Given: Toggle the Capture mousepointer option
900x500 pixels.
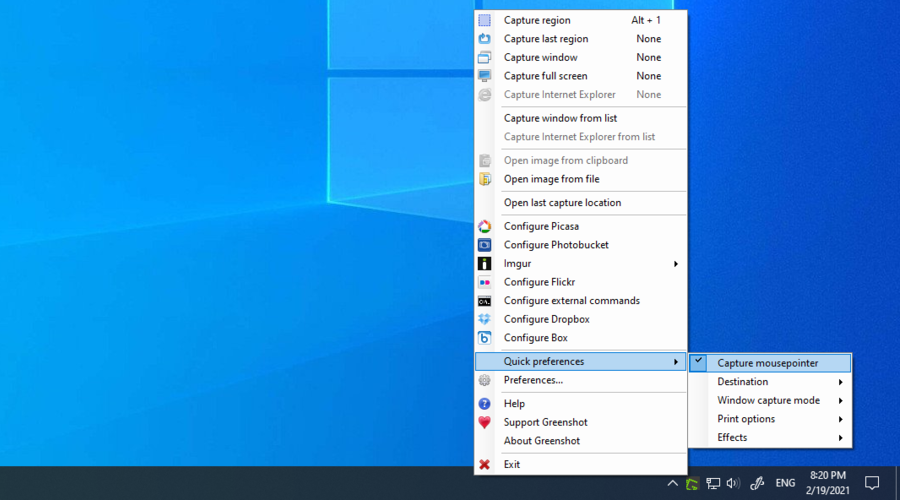Looking at the screenshot, I should [x=770, y=363].
